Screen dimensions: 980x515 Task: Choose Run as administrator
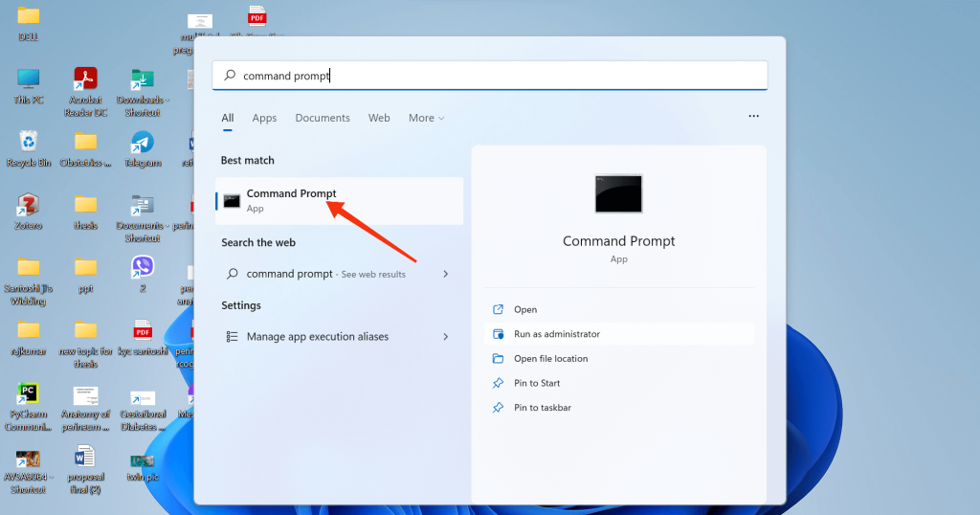pyautogui.click(x=619, y=334)
